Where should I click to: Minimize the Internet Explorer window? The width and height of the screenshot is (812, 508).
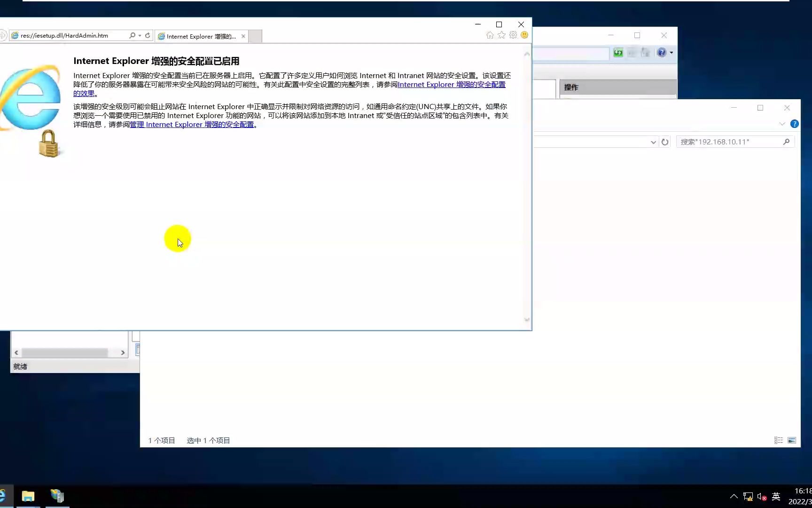478,24
